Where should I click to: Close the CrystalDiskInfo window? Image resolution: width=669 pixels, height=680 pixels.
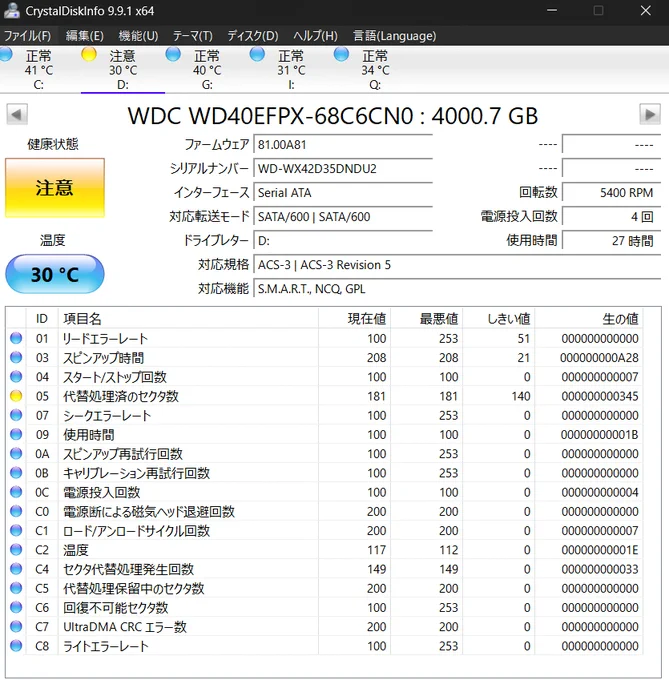[646, 10]
